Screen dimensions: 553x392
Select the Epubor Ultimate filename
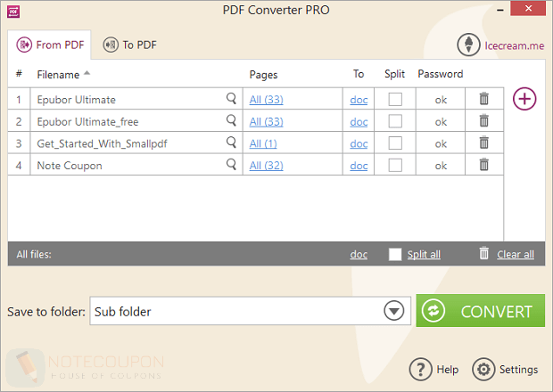(x=76, y=100)
